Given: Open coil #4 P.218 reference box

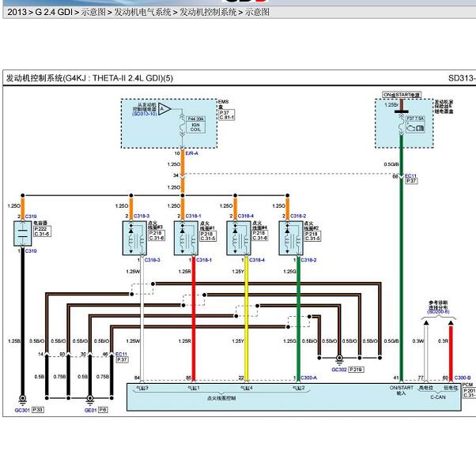Looking at the screenshot, I should (x=260, y=235).
